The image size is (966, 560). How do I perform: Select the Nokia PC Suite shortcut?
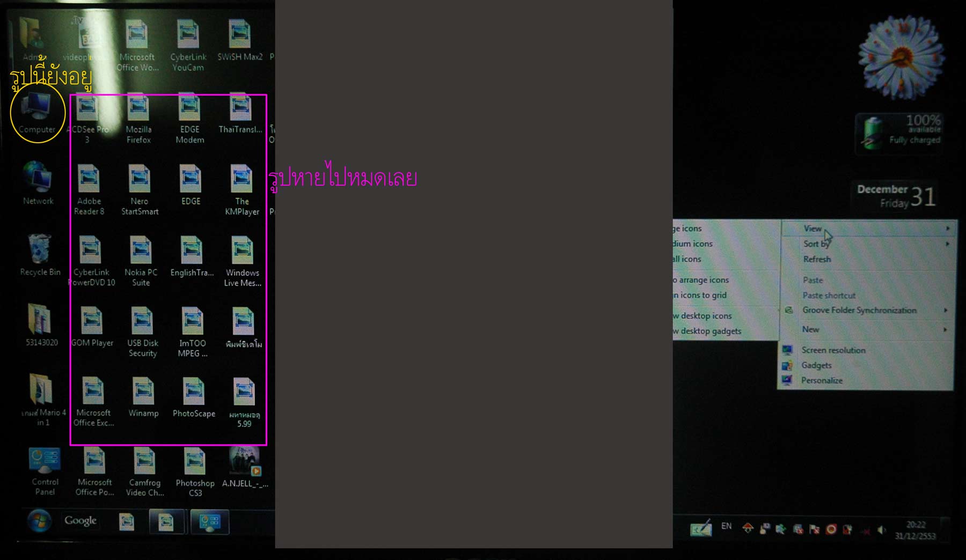coord(141,261)
